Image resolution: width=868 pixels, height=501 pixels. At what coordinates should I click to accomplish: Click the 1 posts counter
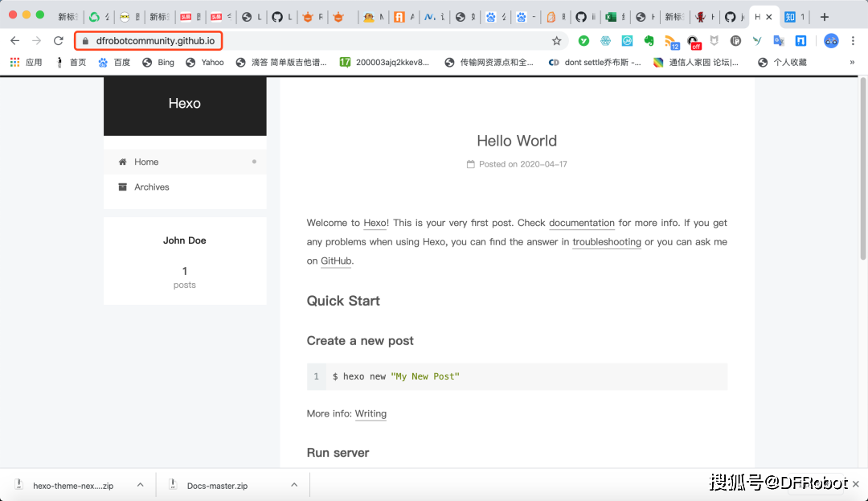tap(184, 277)
